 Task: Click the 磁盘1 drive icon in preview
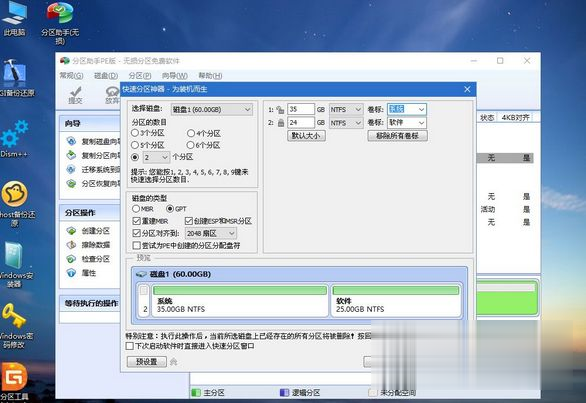point(141,274)
